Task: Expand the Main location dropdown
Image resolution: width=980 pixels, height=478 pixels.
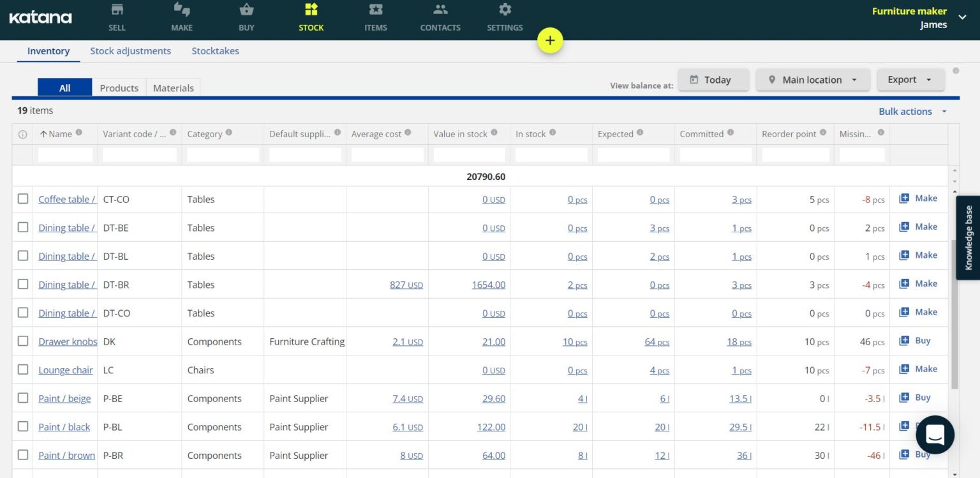Action: point(813,80)
